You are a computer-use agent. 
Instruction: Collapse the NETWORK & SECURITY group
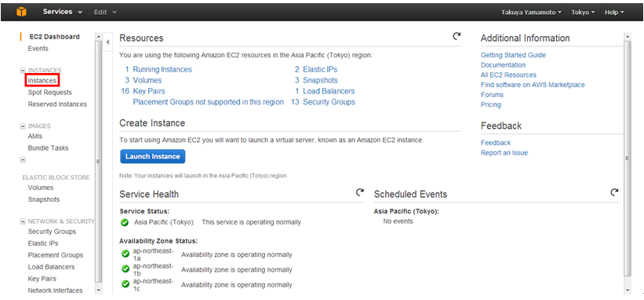(23, 221)
